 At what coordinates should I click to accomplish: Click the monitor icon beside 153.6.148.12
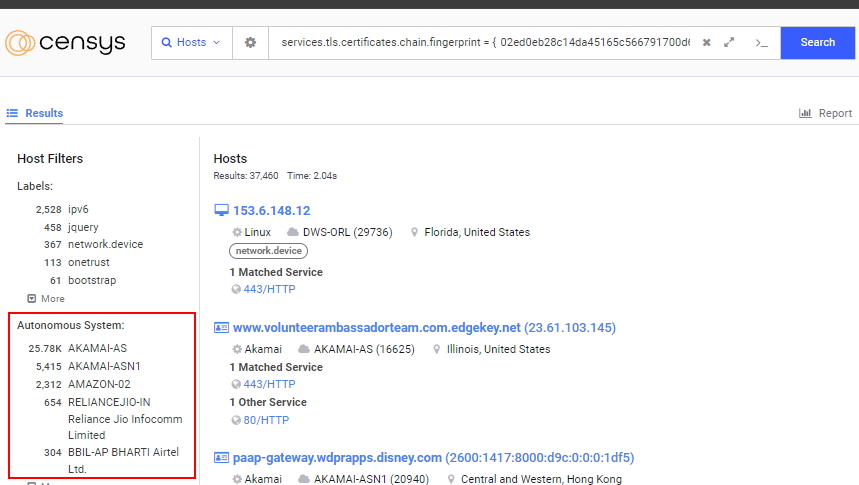222,211
